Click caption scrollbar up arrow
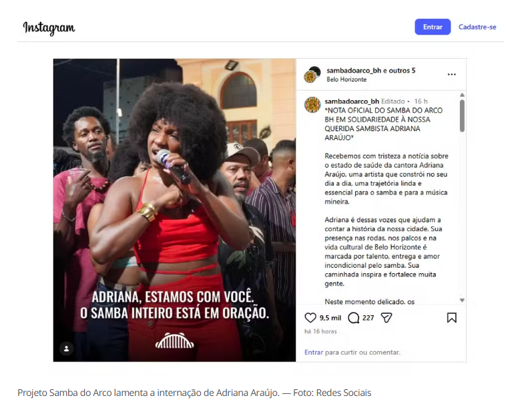Image resolution: width=532 pixels, height=406 pixels. click(462, 95)
